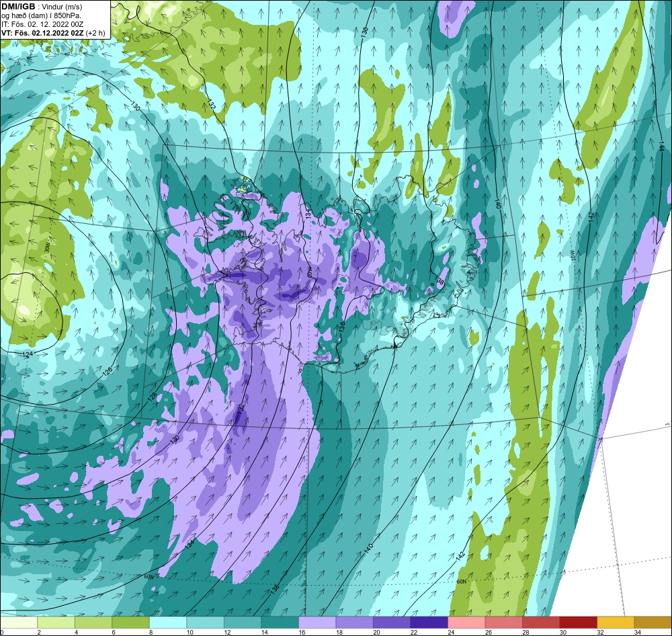Screen dimensions: 672x636
Task: Click the 124 contour label
Action: pyautogui.click(x=28, y=354)
